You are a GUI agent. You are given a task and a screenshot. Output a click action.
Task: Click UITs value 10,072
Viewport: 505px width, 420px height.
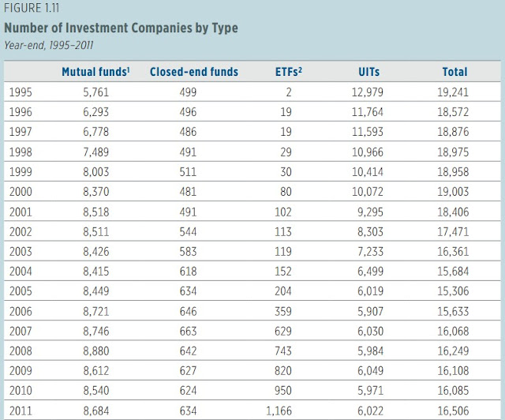(x=368, y=192)
